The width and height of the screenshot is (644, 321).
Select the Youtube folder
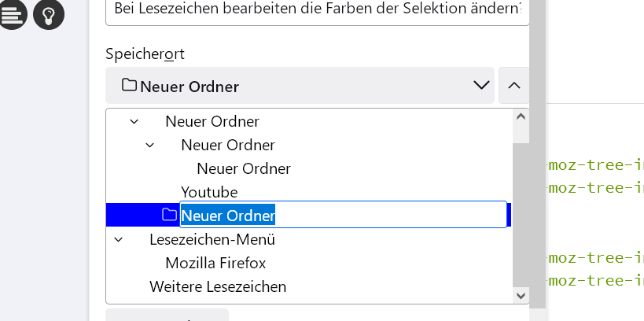209,192
